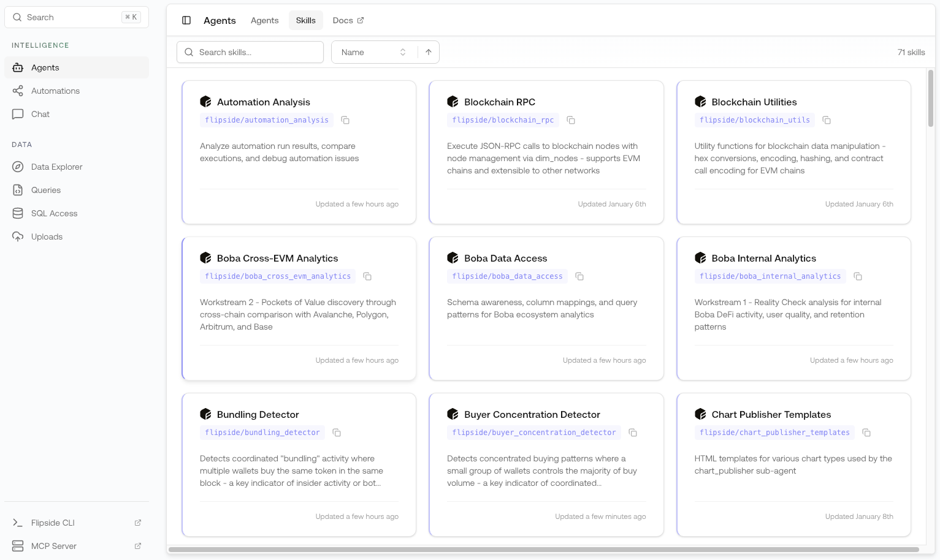This screenshot has height=560, width=940.
Task: Click the flipside/bundling_detector ID tag
Action: pos(262,433)
